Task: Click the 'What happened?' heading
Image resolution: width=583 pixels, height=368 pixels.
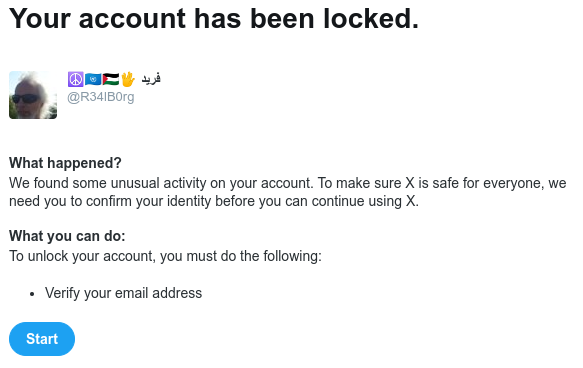Action: coord(65,163)
